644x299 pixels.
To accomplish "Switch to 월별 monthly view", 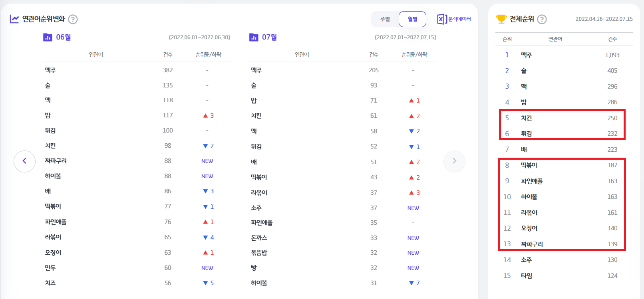I will coord(412,19).
